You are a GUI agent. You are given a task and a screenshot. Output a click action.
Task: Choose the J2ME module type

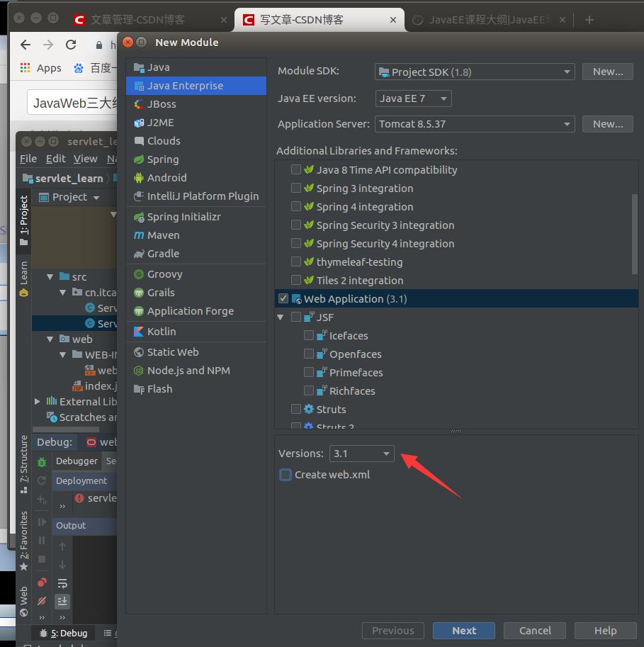coord(196,123)
